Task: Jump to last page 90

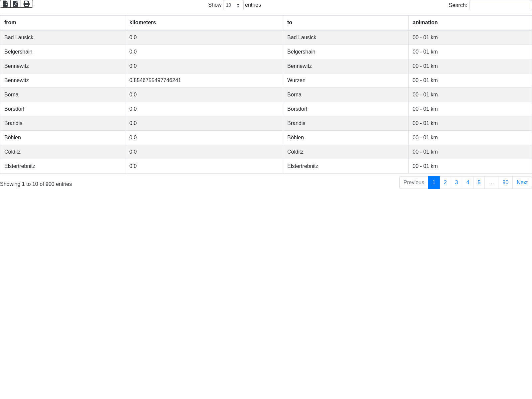Action: (505, 183)
